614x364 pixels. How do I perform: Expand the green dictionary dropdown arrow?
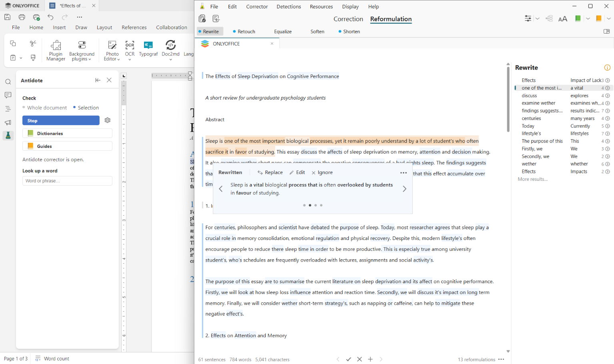[588, 19]
